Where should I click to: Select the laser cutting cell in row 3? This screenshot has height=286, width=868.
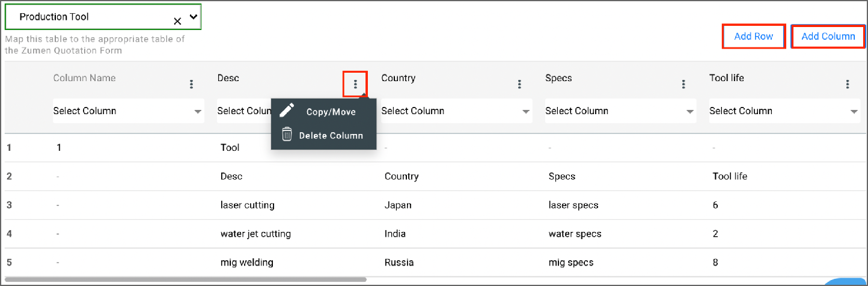247,205
